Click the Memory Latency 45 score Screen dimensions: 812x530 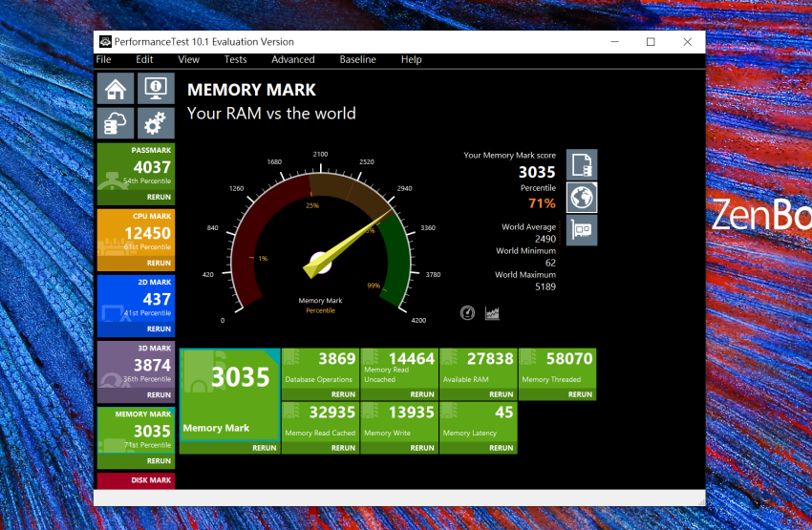point(503,413)
